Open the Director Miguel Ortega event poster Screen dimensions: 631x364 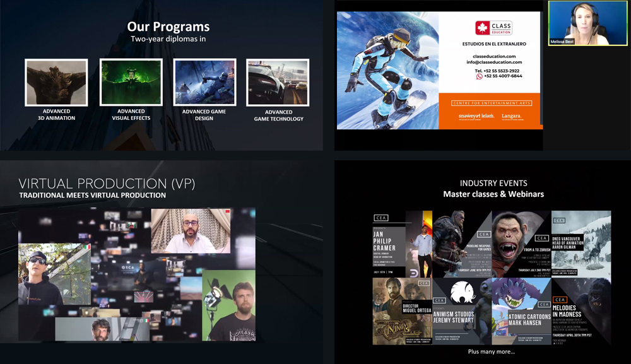point(401,312)
